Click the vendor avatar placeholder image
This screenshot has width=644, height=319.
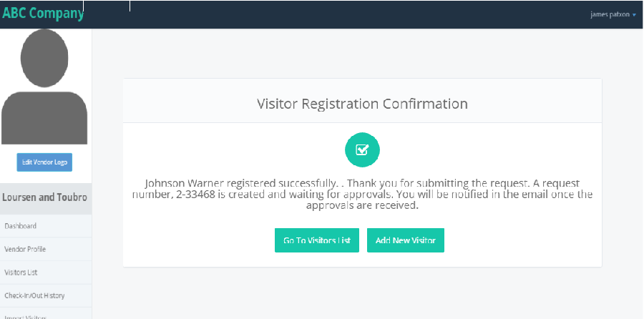tap(44, 87)
